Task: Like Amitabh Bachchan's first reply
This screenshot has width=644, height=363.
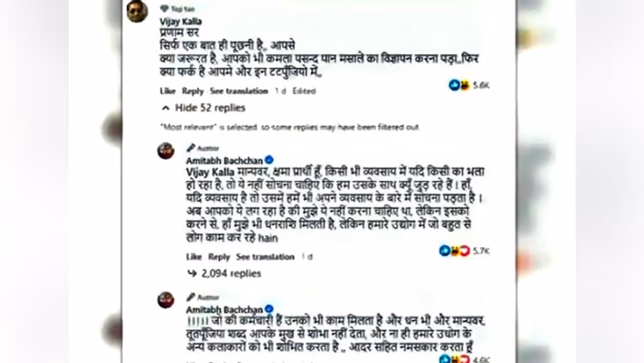Action: point(194,256)
